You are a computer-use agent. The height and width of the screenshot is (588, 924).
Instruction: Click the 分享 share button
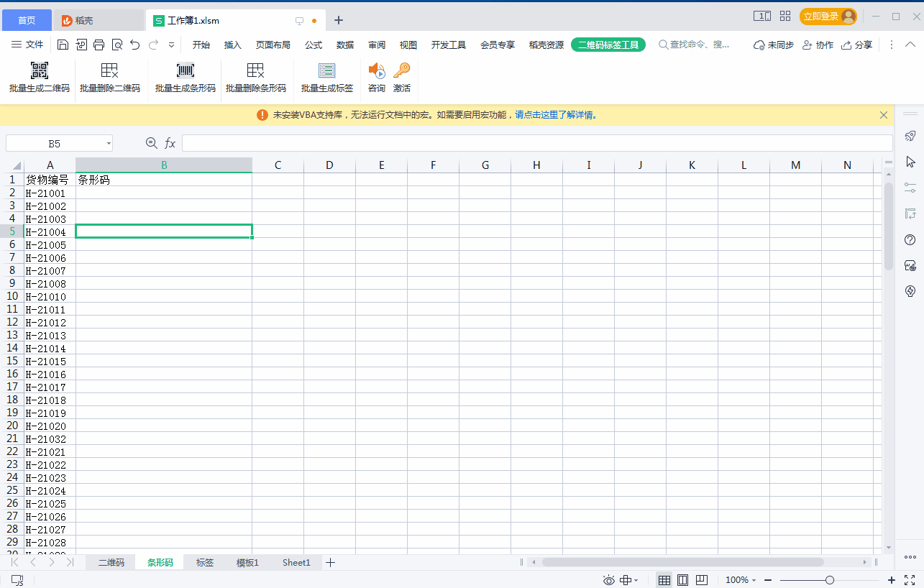856,45
